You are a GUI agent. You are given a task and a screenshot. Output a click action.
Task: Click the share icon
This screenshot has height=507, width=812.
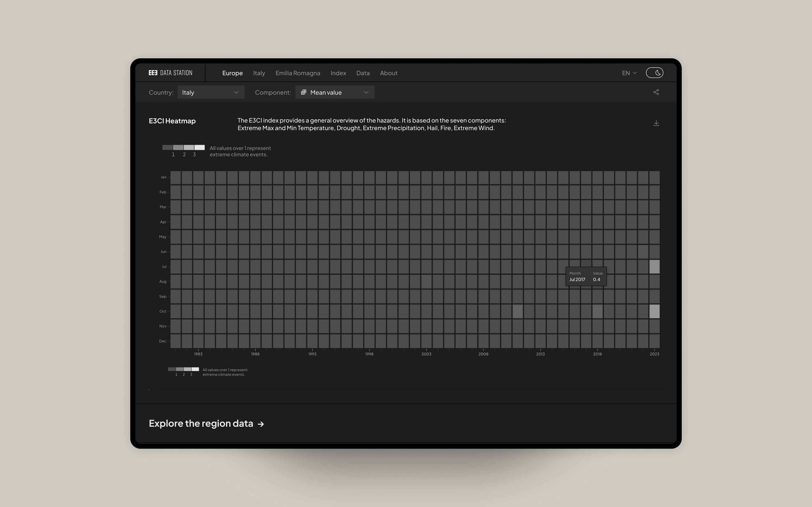point(656,92)
